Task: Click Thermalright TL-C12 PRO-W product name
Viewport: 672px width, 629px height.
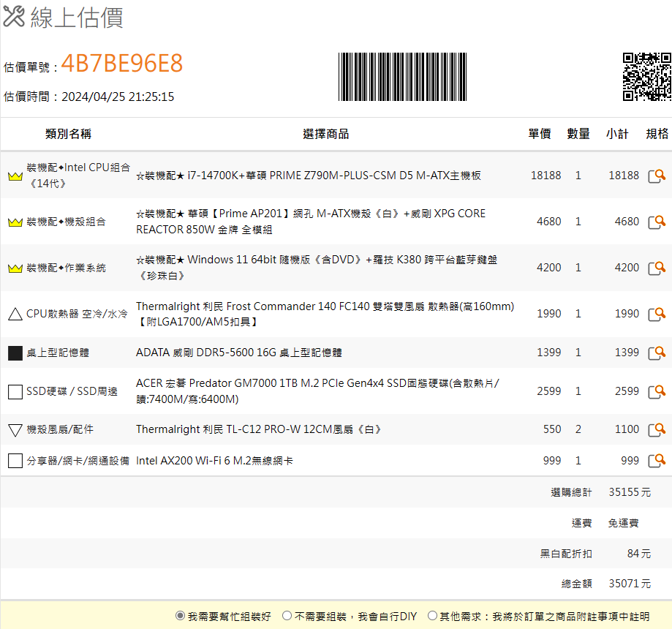Action: pos(258,429)
